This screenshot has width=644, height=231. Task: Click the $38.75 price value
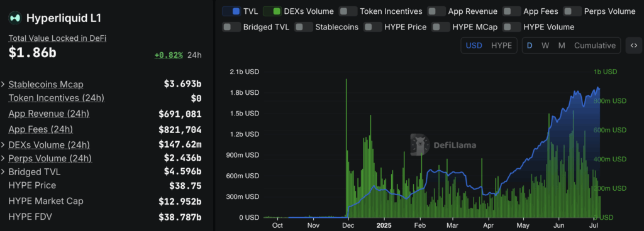186,186
